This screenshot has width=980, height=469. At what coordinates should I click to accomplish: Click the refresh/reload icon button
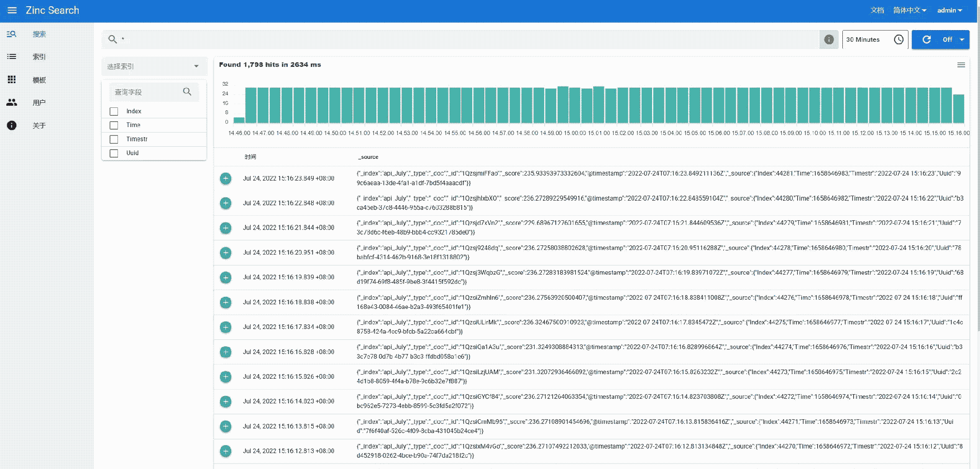[927, 39]
